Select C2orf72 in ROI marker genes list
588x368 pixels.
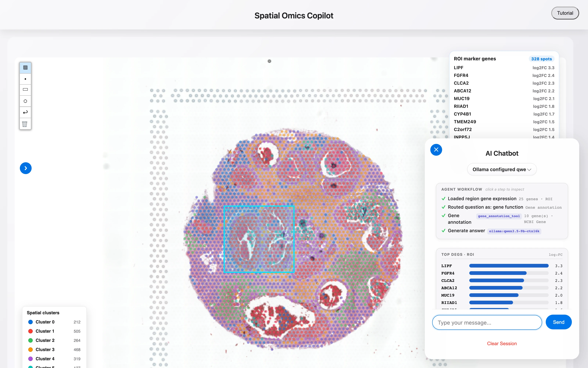pyautogui.click(x=504, y=130)
